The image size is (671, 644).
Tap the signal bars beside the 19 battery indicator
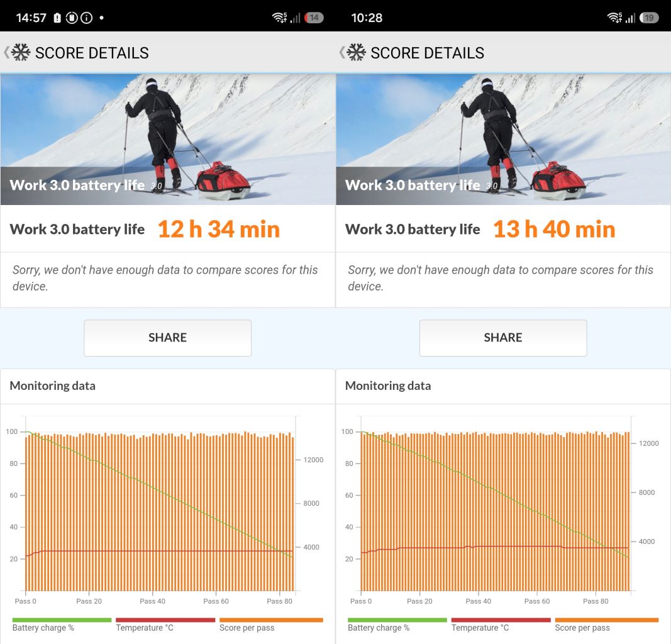pos(629,18)
